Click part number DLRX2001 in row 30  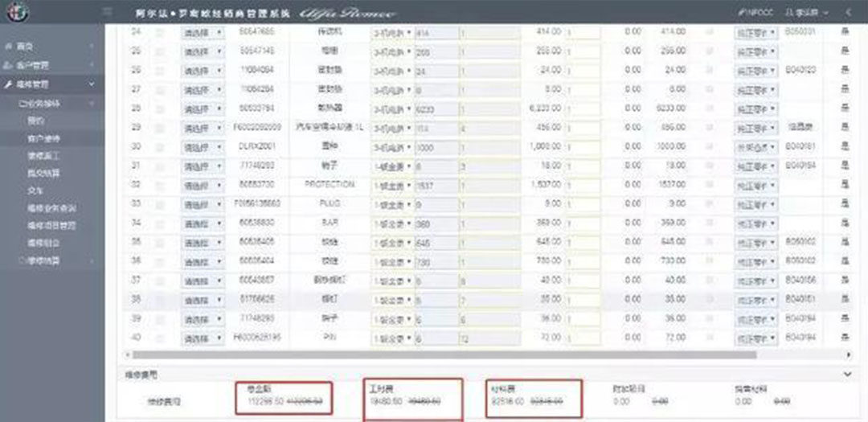click(x=258, y=147)
